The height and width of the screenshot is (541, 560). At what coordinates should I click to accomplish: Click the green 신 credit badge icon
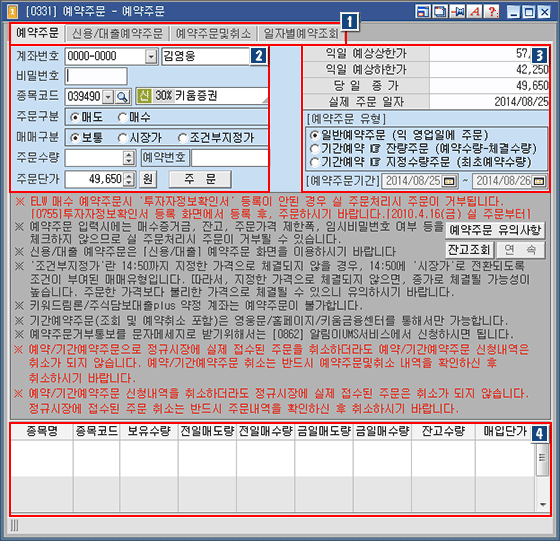pos(144,96)
